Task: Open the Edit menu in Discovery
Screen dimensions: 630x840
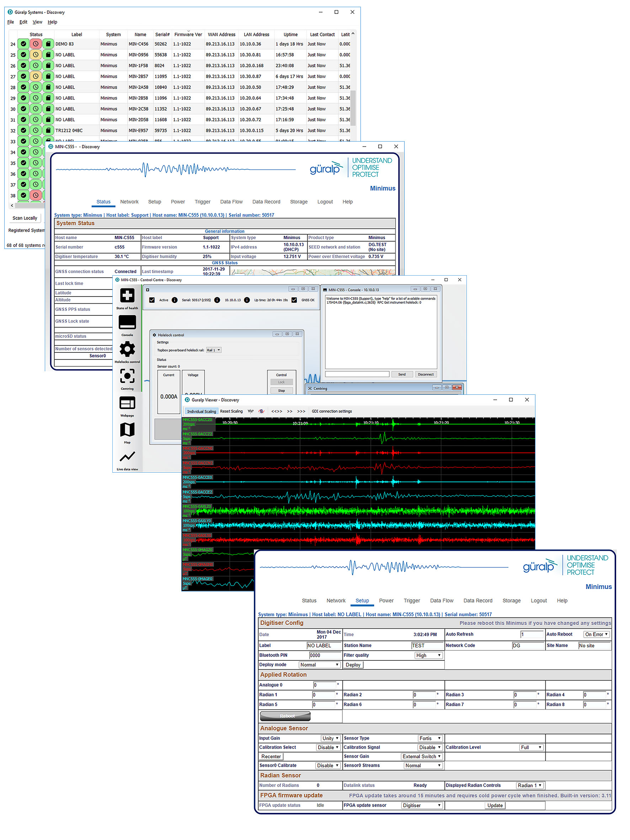Action: 23,22
